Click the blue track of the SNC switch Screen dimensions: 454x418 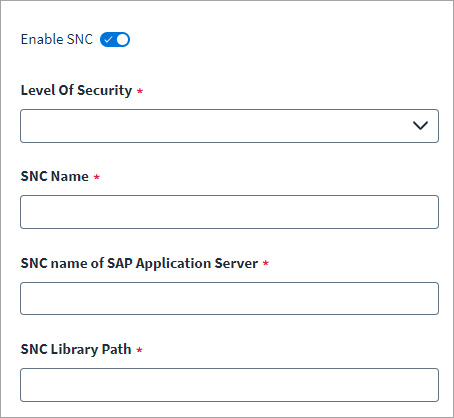(x=115, y=40)
